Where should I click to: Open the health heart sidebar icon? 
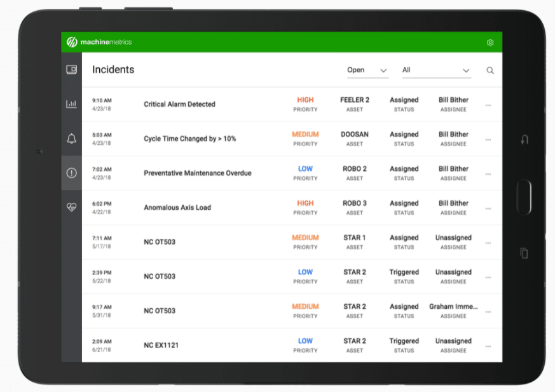click(x=71, y=207)
